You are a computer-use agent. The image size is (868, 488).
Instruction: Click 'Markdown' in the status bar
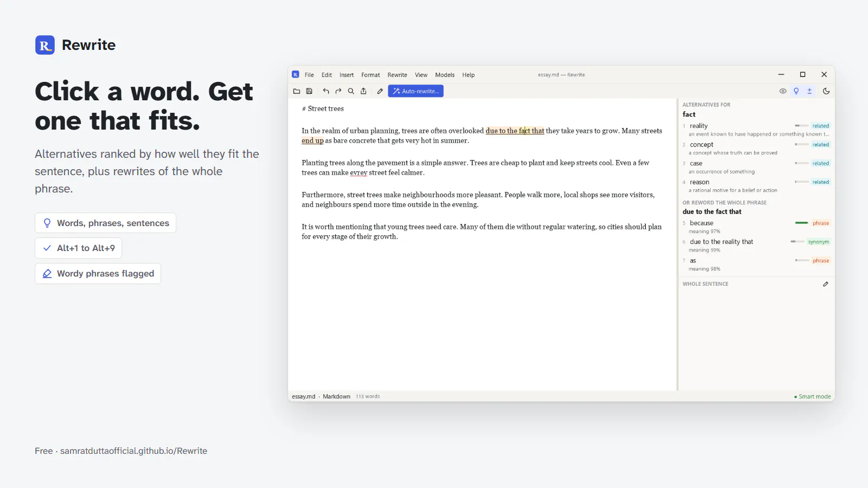click(336, 396)
